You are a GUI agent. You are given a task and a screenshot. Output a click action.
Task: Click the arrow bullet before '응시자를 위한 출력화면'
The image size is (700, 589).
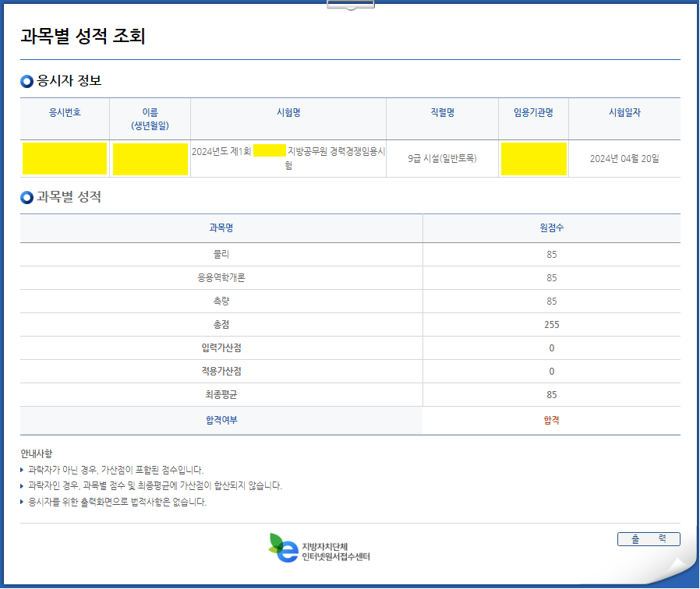(x=22, y=503)
